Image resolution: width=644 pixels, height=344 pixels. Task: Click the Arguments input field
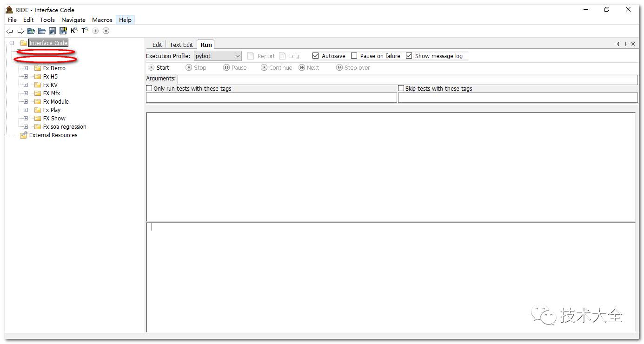pos(407,80)
